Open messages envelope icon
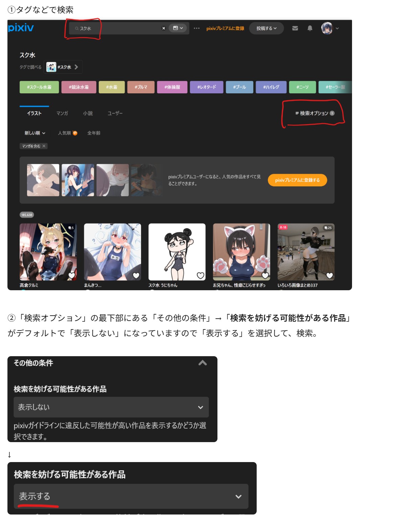Screen dimensions: 420x526 tap(295, 28)
